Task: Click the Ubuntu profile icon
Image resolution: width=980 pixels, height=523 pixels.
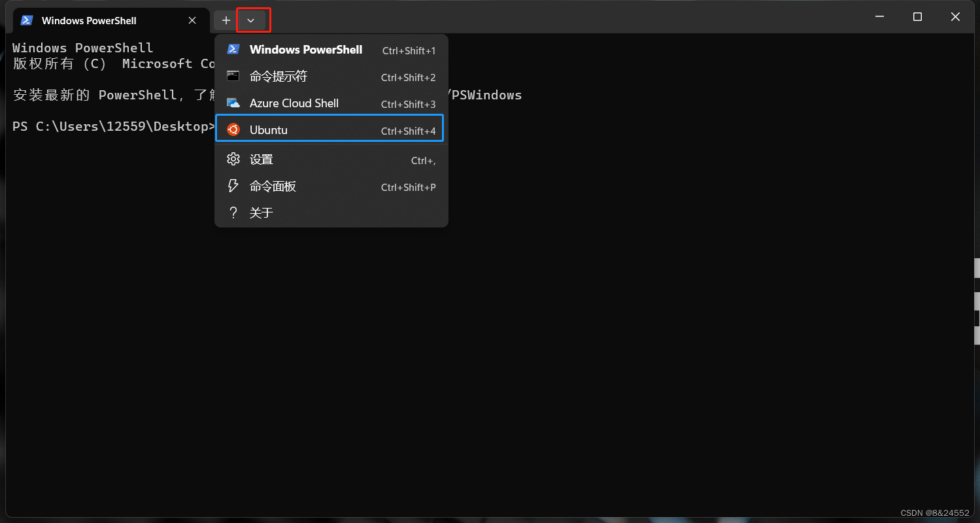Action: 233,129
